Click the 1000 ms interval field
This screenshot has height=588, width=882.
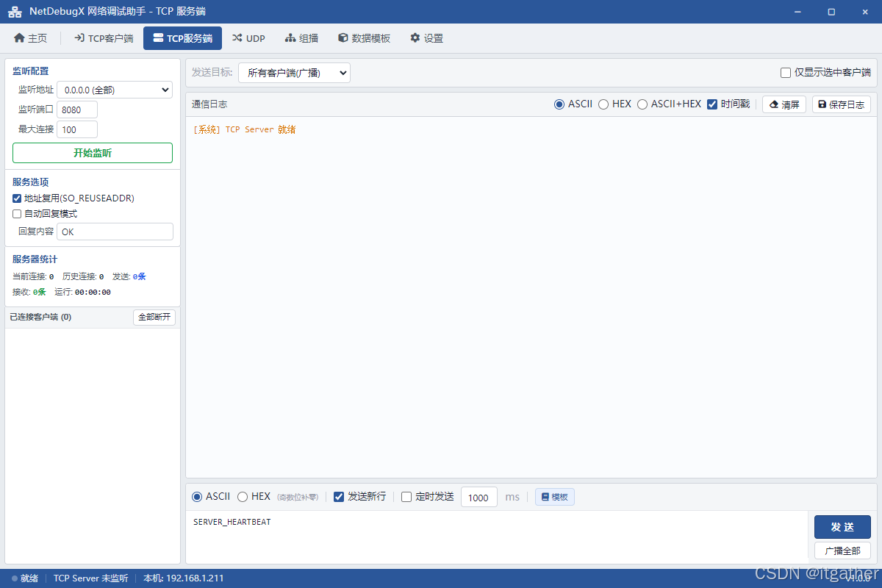pos(479,498)
